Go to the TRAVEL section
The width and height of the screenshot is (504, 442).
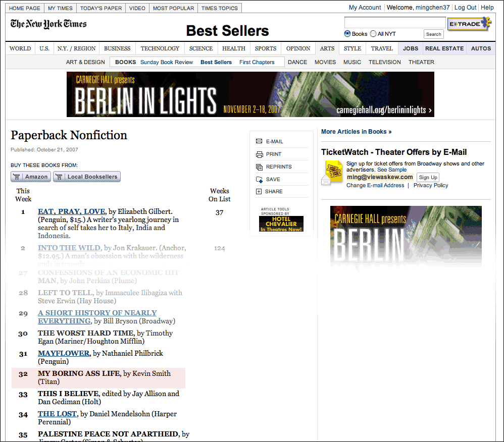(382, 48)
